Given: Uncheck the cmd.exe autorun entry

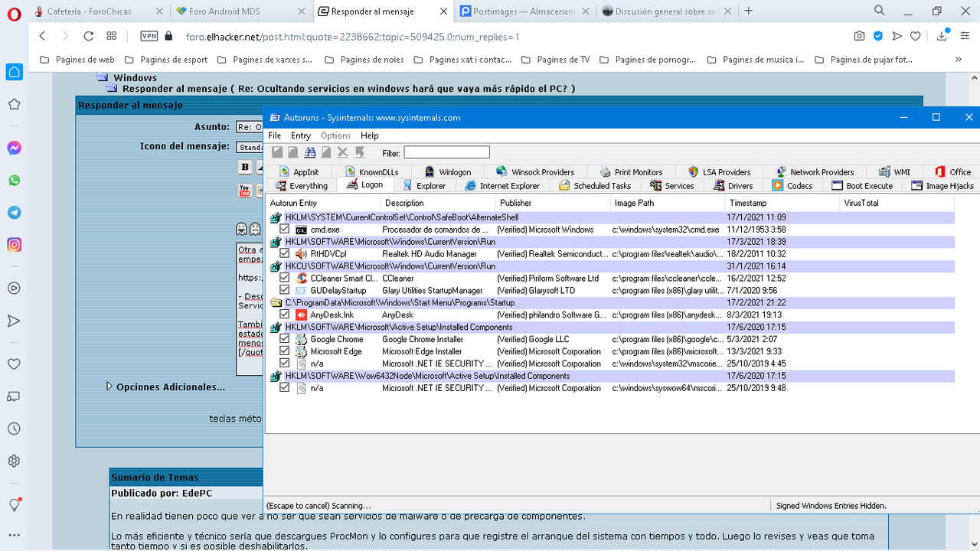Looking at the screenshot, I should (x=284, y=230).
